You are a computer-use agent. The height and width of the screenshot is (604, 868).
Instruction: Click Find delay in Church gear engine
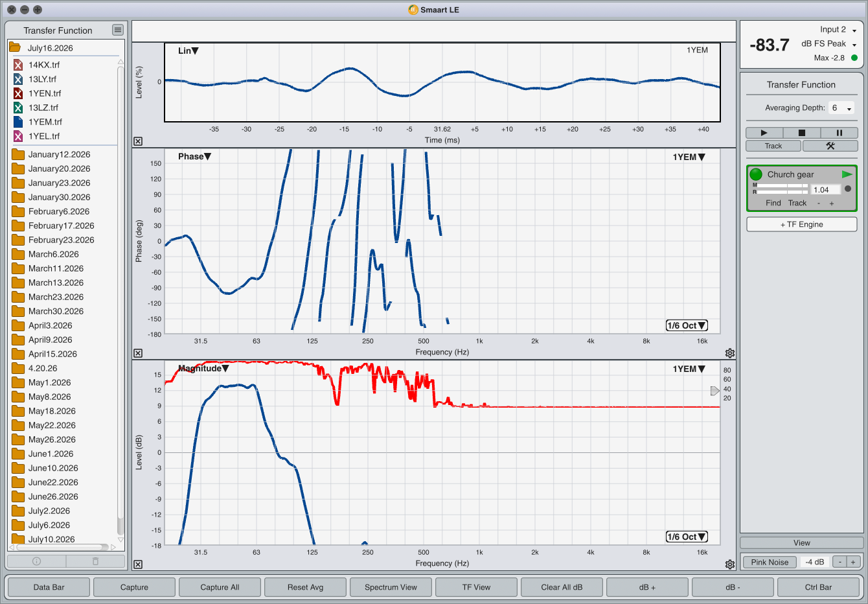(773, 203)
